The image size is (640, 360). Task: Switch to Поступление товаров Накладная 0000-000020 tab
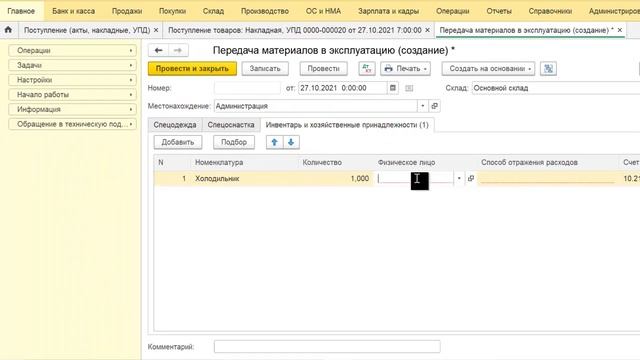pyautogui.click(x=295, y=30)
